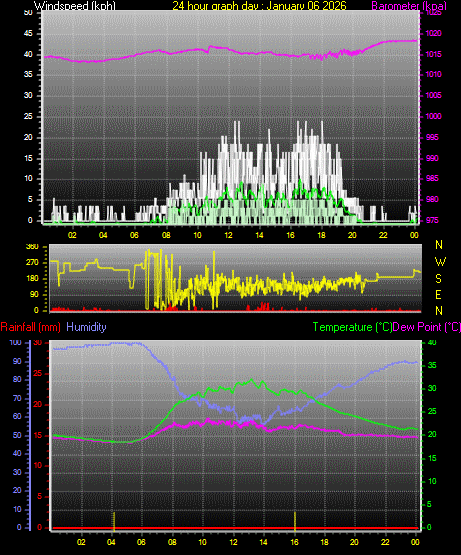The width and height of the screenshot is (461, 555).
Task: Click the 1005 barometer axis value
Action: [434, 95]
